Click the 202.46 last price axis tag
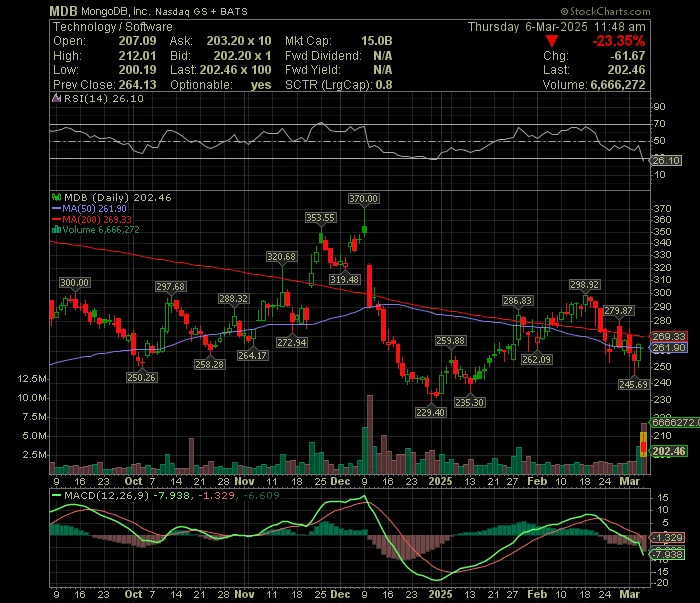The height and width of the screenshot is (603, 700). pos(669,451)
